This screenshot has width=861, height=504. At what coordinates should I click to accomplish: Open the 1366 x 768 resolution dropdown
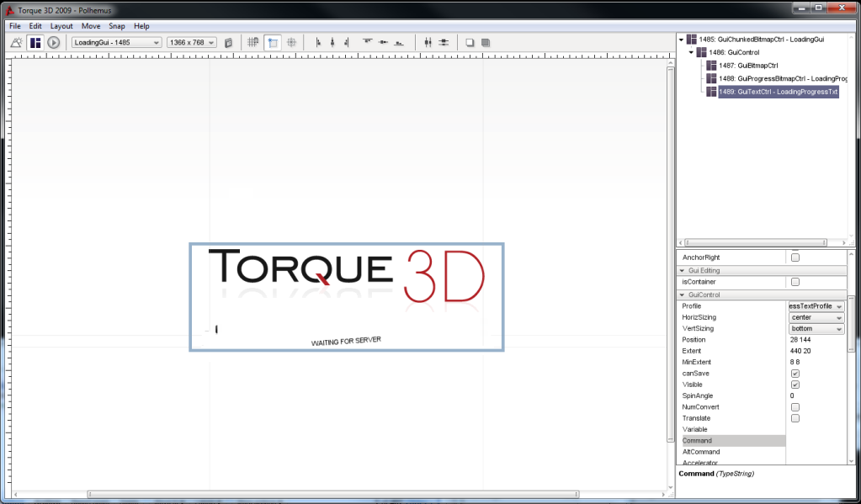[x=192, y=42]
